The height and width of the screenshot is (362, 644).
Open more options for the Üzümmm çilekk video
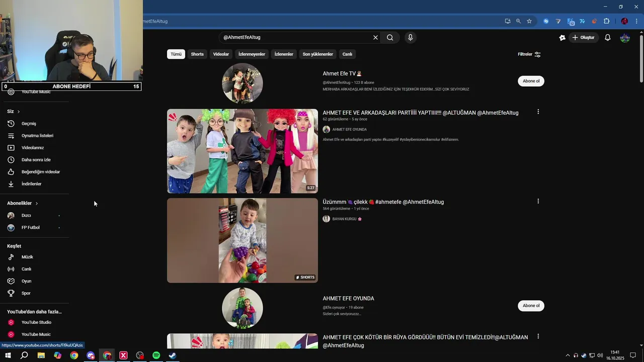point(538,201)
